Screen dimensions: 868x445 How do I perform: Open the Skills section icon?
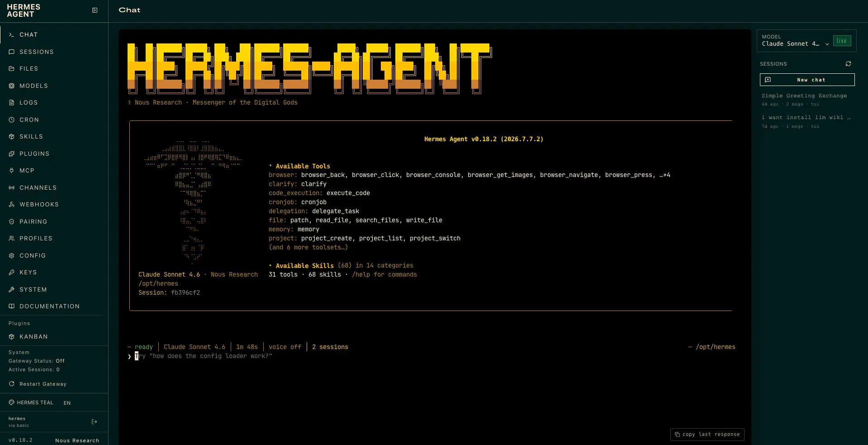(x=12, y=136)
